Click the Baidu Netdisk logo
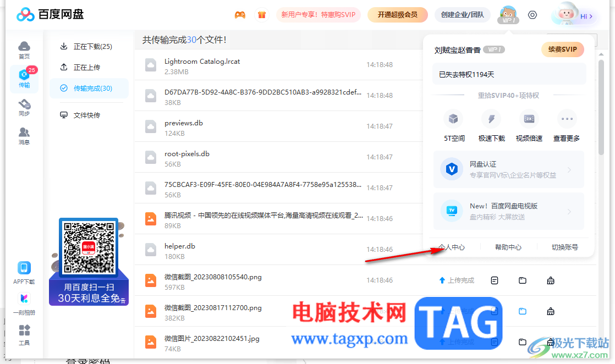Image resolution: width=615 pixels, height=364 pixels. (x=50, y=14)
